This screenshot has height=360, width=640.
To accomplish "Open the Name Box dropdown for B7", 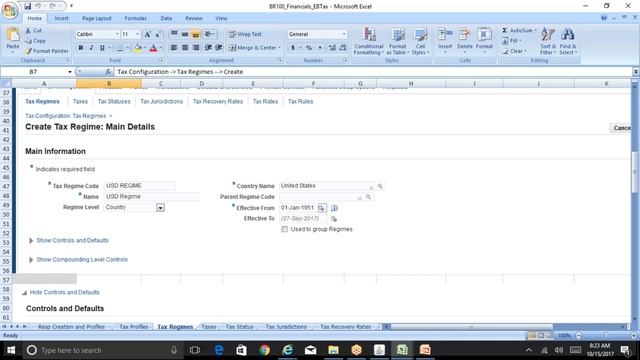I will pos(70,72).
